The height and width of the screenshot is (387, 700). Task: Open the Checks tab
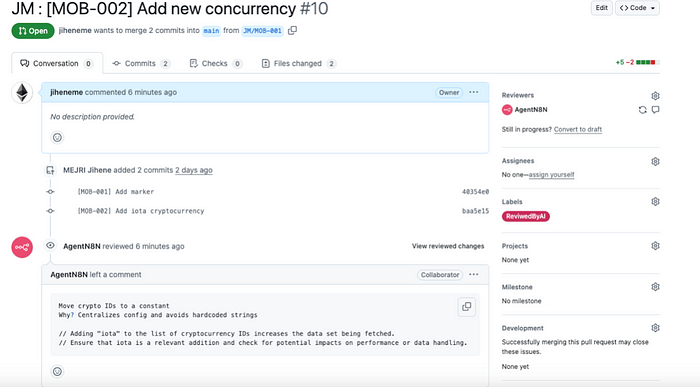216,63
